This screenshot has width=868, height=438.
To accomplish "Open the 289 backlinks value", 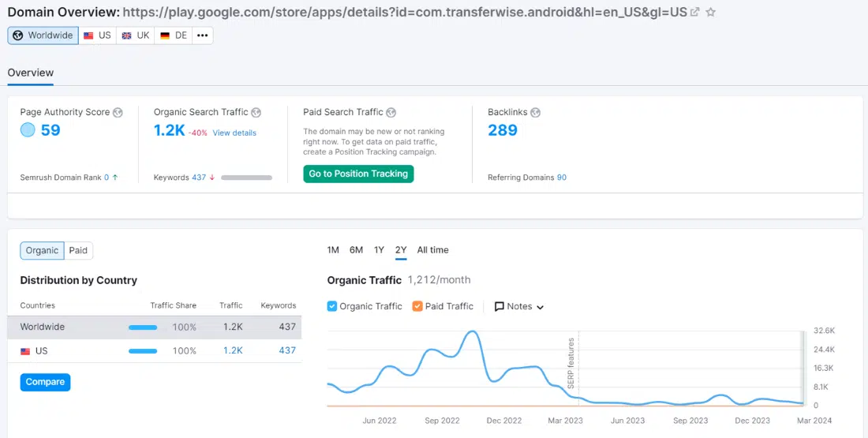I will point(503,131).
